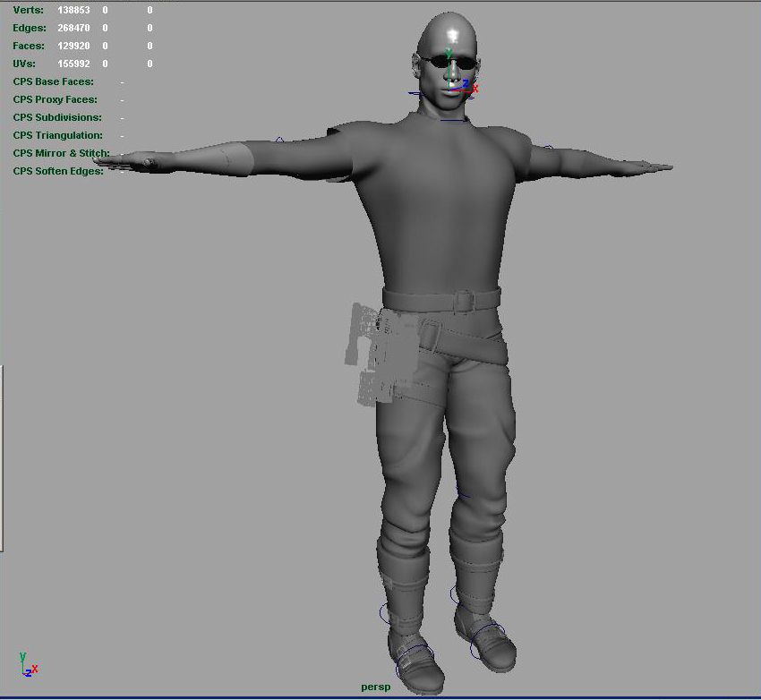761x700 pixels.
Task: Select the neck control curve below the chin
Action: (452, 120)
